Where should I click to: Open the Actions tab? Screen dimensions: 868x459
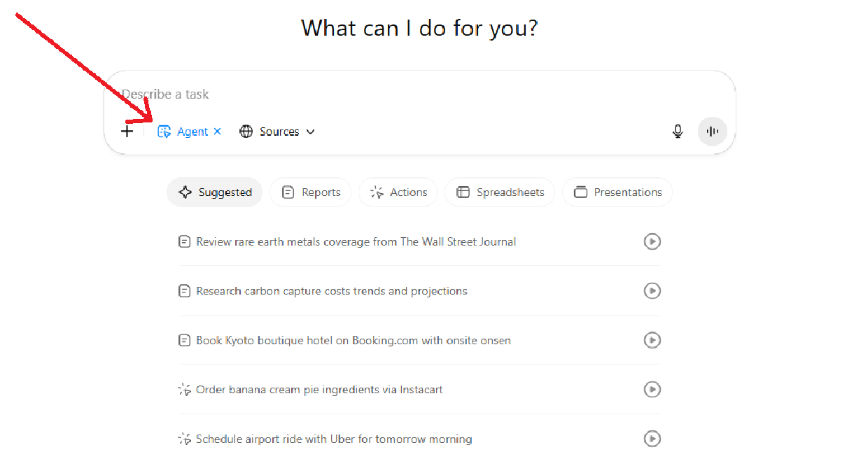coord(398,192)
